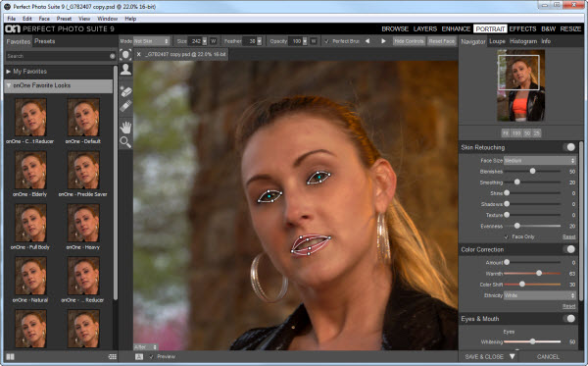
Task: Click the onOne logo icon
Action: pyautogui.click(x=13, y=28)
